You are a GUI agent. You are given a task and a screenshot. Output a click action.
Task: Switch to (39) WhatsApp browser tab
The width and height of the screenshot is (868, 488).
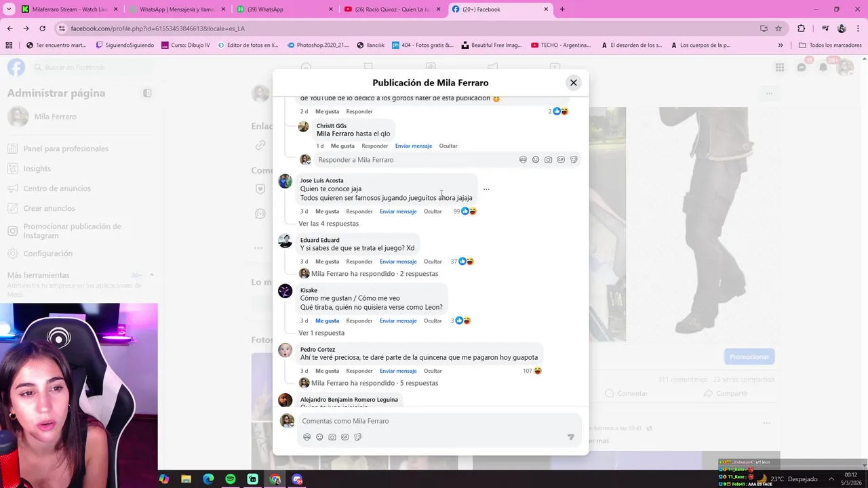[283, 9]
